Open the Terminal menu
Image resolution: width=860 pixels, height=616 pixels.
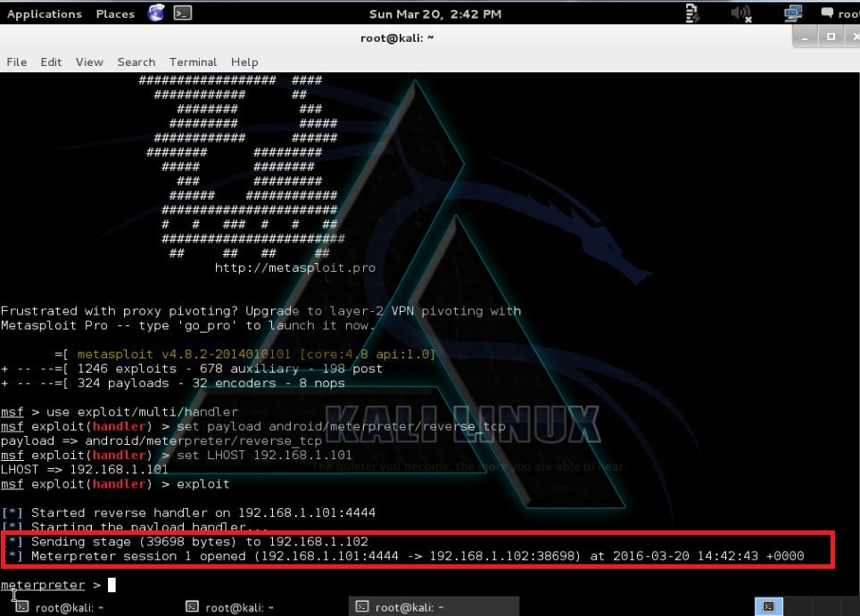193,62
